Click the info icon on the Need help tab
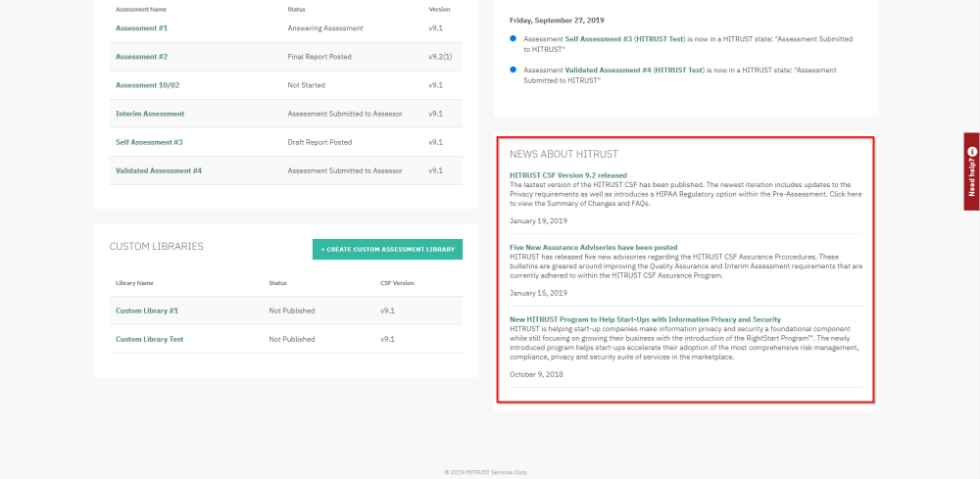 click(x=972, y=151)
